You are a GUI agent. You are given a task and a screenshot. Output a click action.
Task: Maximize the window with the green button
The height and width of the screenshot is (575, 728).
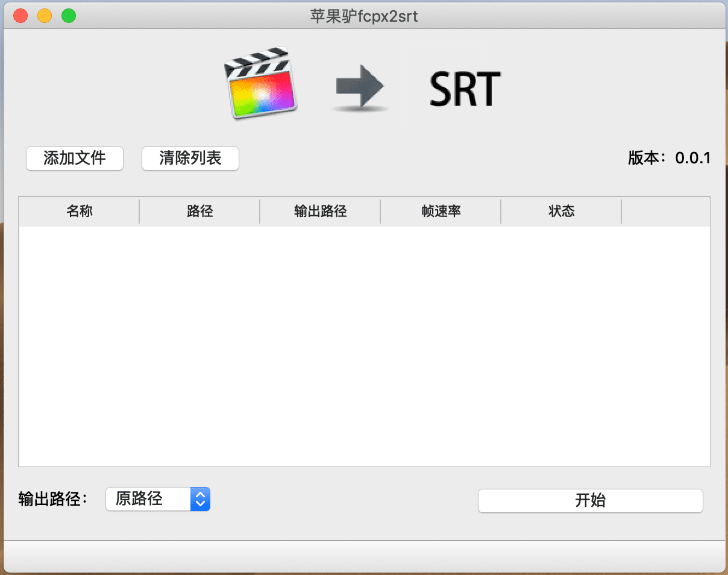(x=69, y=16)
